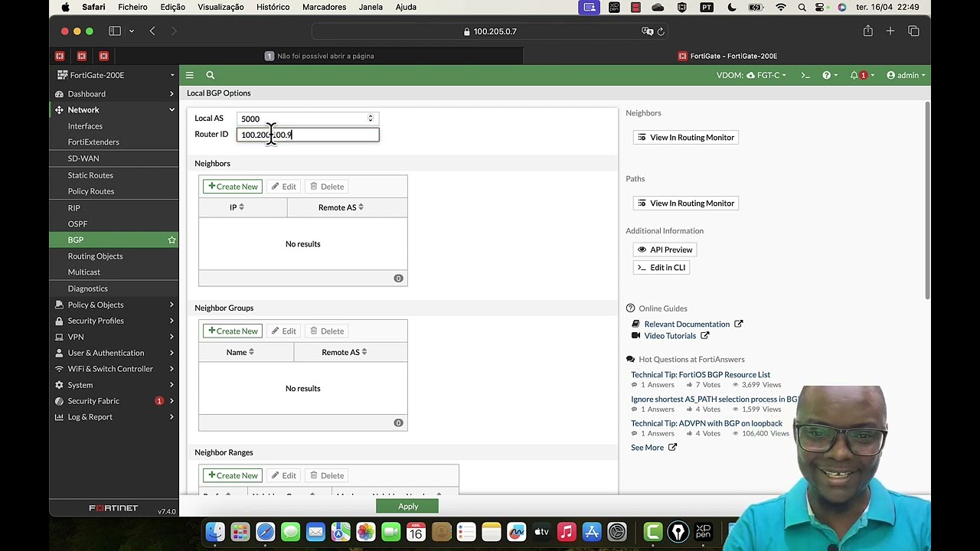Viewport: 980px width, 551px height.
Task: Open Safari share icon
Action: click(867, 31)
